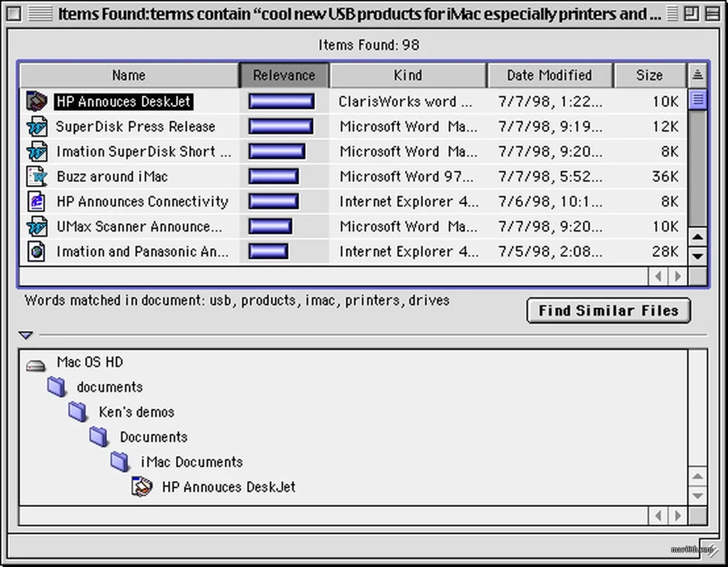Image resolution: width=728 pixels, height=567 pixels.
Task: Select the globe icon beside Imation and Panasonic
Action: click(36, 251)
